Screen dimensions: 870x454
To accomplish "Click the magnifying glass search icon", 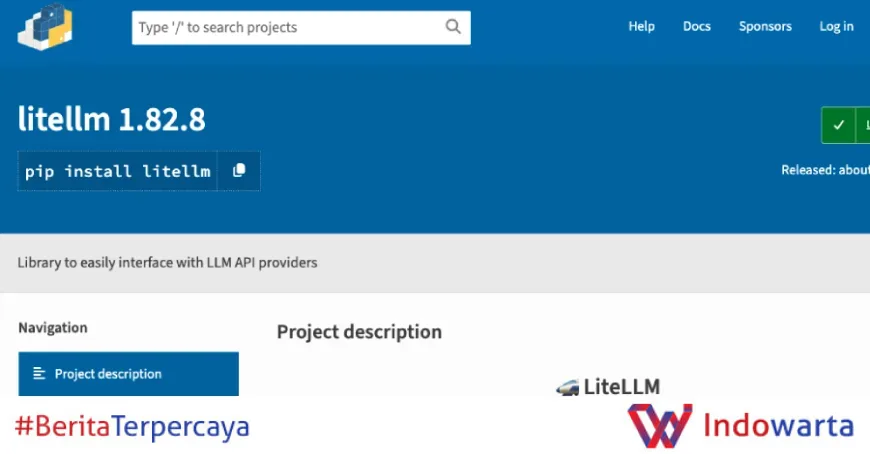I will pos(453,27).
